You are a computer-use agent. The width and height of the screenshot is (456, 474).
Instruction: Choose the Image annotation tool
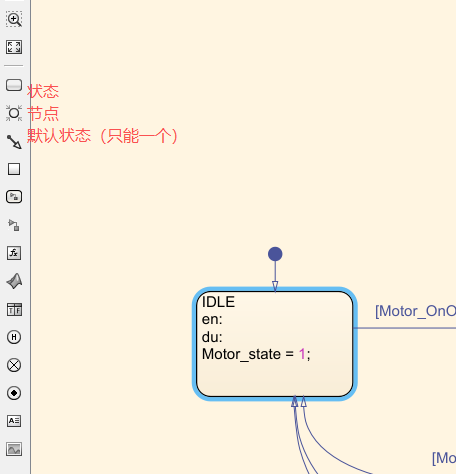(14, 449)
